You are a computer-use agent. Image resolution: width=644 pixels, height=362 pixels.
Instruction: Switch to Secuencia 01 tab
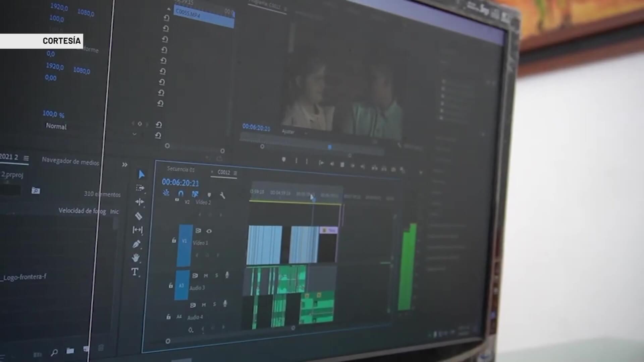click(x=181, y=169)
